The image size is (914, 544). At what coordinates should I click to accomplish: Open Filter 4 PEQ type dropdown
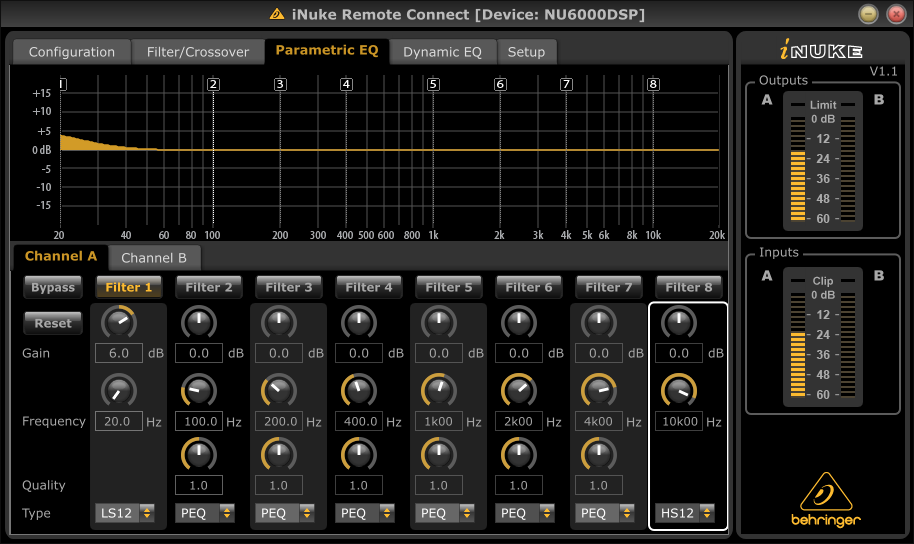pyautogui.click(x=364, y=513)
